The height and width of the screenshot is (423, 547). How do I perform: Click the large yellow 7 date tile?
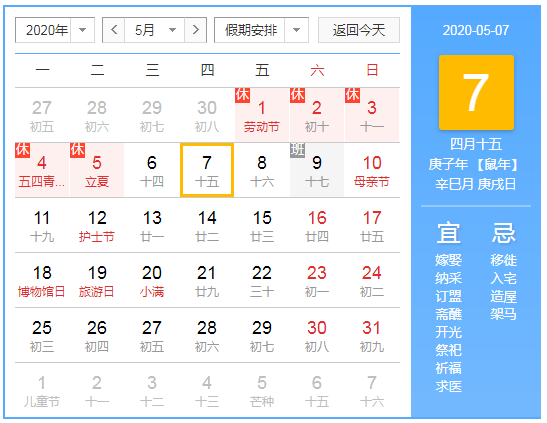click(x=476, y=92)
